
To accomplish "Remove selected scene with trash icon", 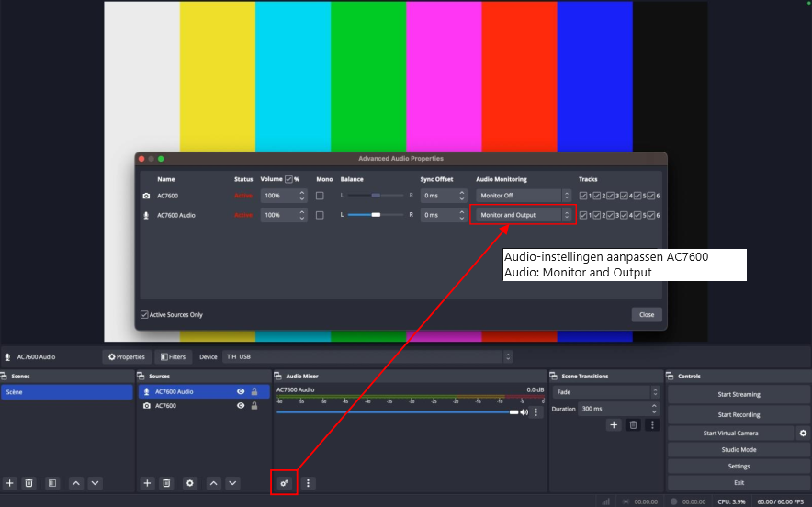I will 29,483.
